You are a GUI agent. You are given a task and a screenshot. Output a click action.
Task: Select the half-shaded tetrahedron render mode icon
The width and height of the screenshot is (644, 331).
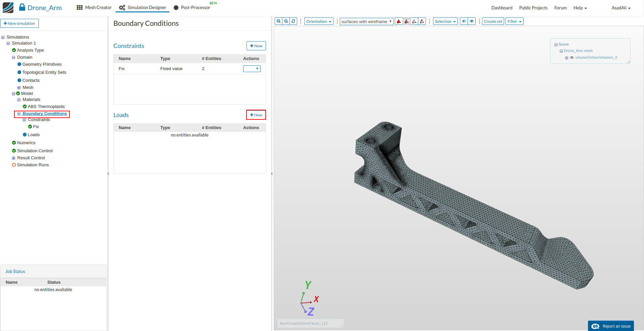click(x=407, y=21)
